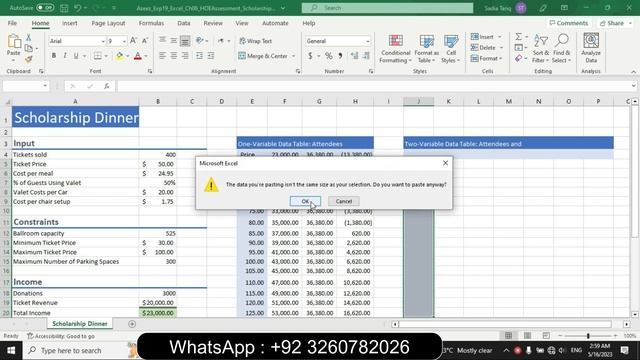Decrease font size with smaller A
The width and height of the screenshot is (640, 360).
coord(145,41)
